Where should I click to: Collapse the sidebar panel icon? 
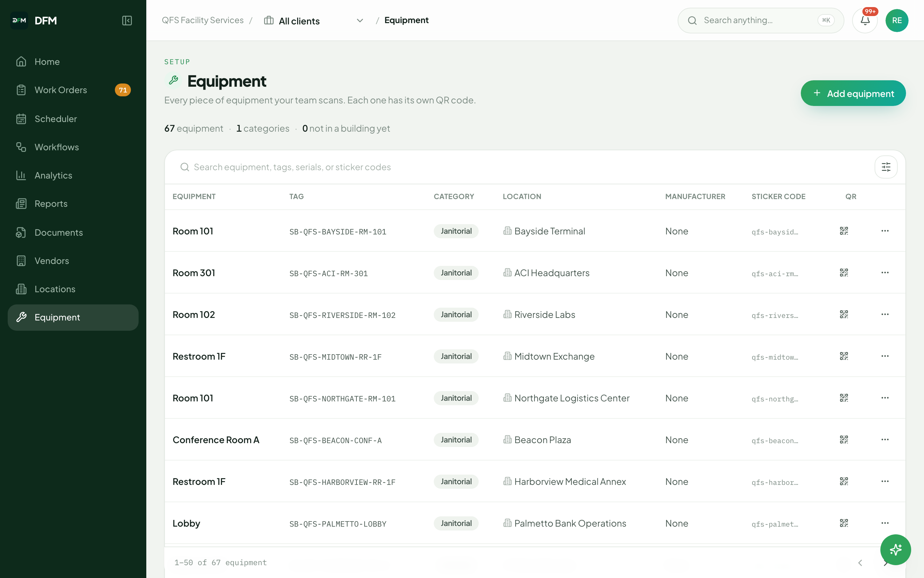click(127, 21)
